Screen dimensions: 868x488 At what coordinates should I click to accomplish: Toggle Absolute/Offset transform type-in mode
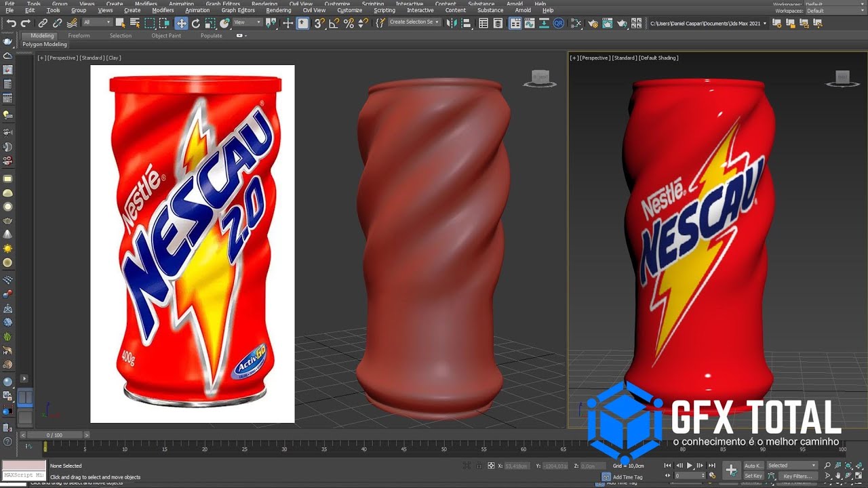click(491, 466)
